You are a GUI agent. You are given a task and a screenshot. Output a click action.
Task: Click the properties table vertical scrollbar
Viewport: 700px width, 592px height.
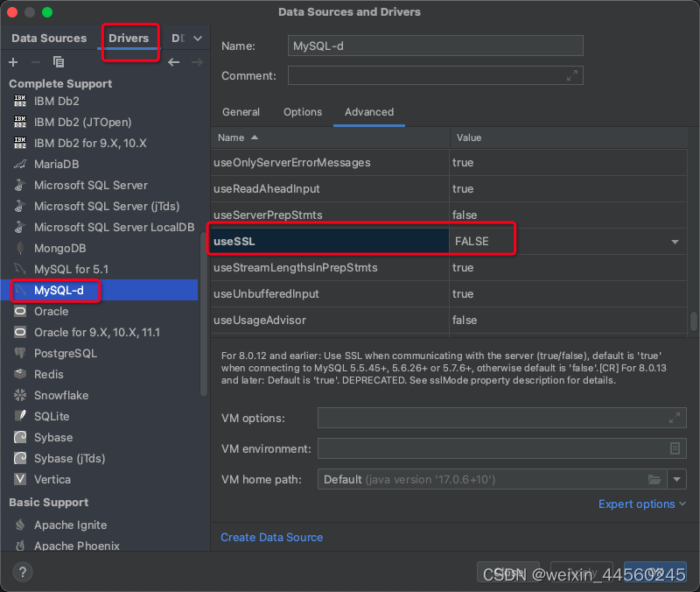[x=693, y=321]
